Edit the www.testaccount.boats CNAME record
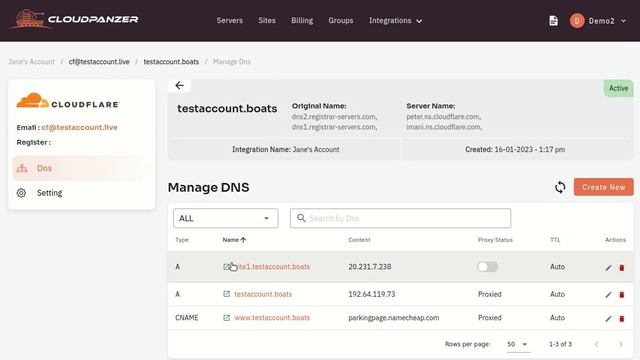The height and width of the screenshot is (360, 640). (x=608, y=319)
